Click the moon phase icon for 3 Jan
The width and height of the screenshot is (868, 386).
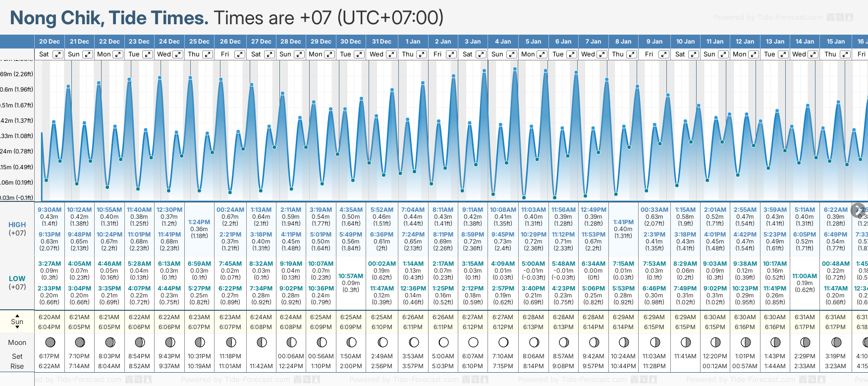tap(473, 342)
